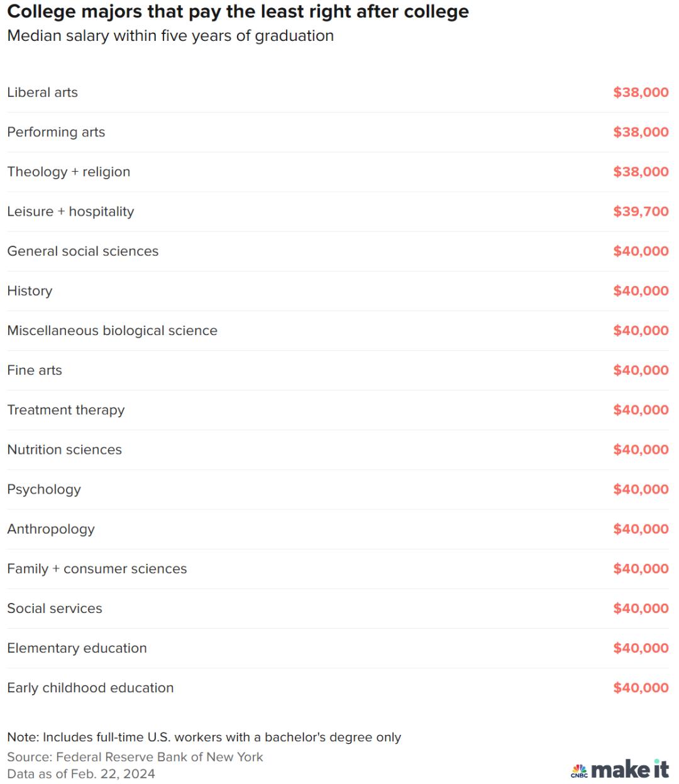Select the Liberal arts row label
The image size is (679, 784).
click(x=43, y=92)
